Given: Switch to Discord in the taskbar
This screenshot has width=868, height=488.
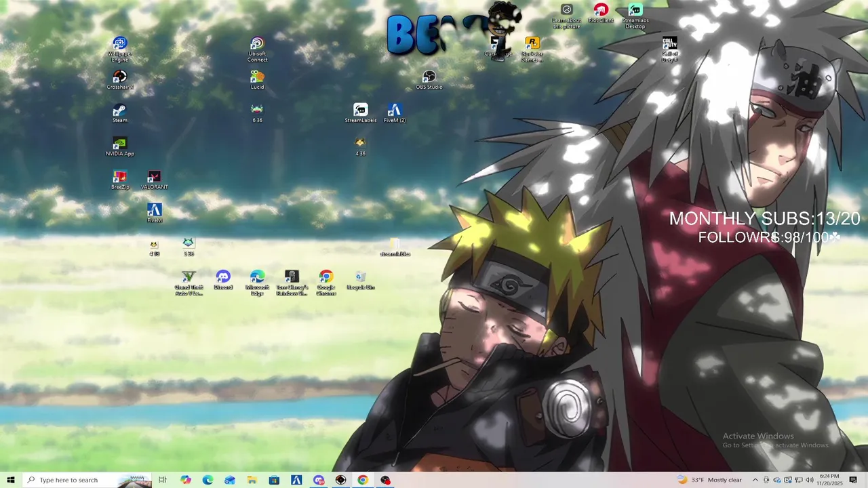Looking at the screenshot, I should pyautogui.click(x=319, y=480).
